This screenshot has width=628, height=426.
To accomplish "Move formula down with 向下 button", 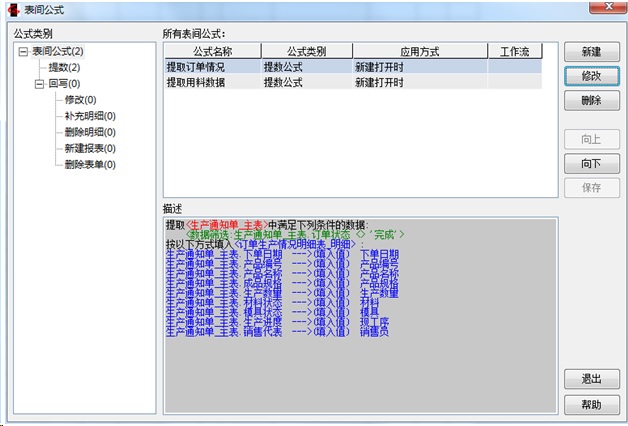I will [590, 163].
